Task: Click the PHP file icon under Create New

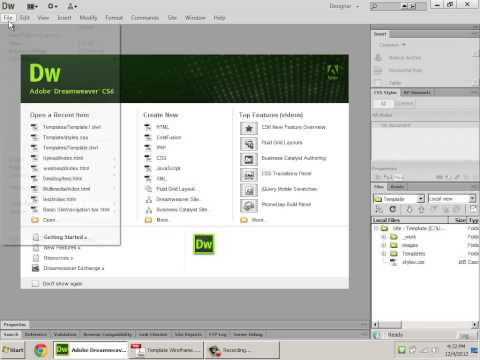Action: [148, 148]
